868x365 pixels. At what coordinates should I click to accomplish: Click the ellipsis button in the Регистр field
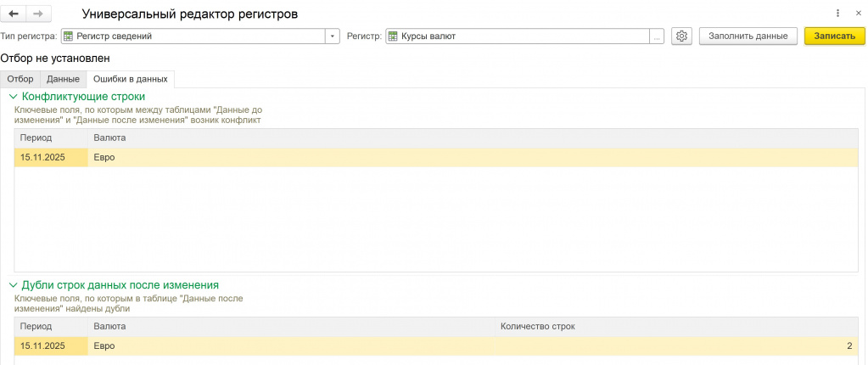click(657, 36)
